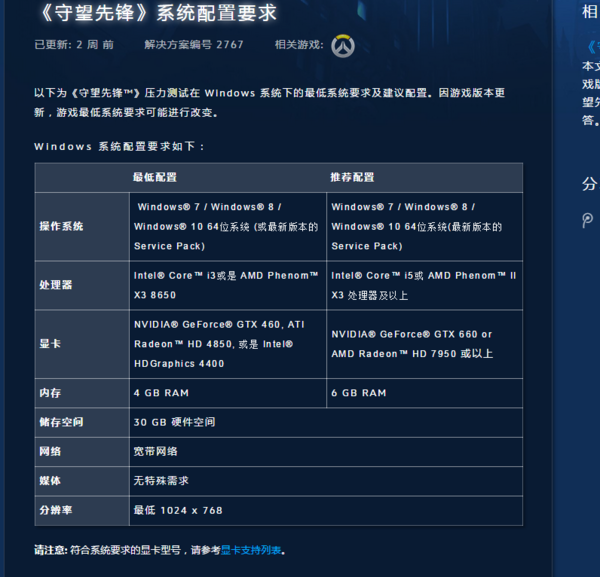Click the 最低配置 column header

155,177
